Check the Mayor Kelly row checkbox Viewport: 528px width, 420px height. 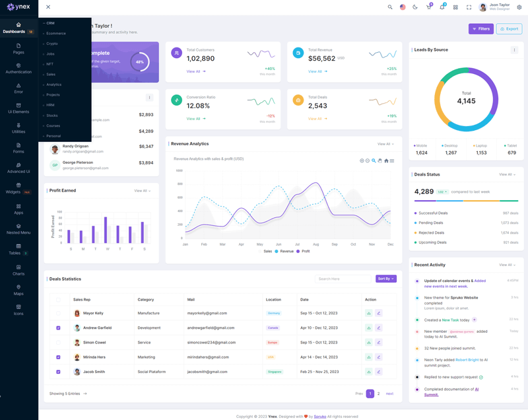click(58, 313)
